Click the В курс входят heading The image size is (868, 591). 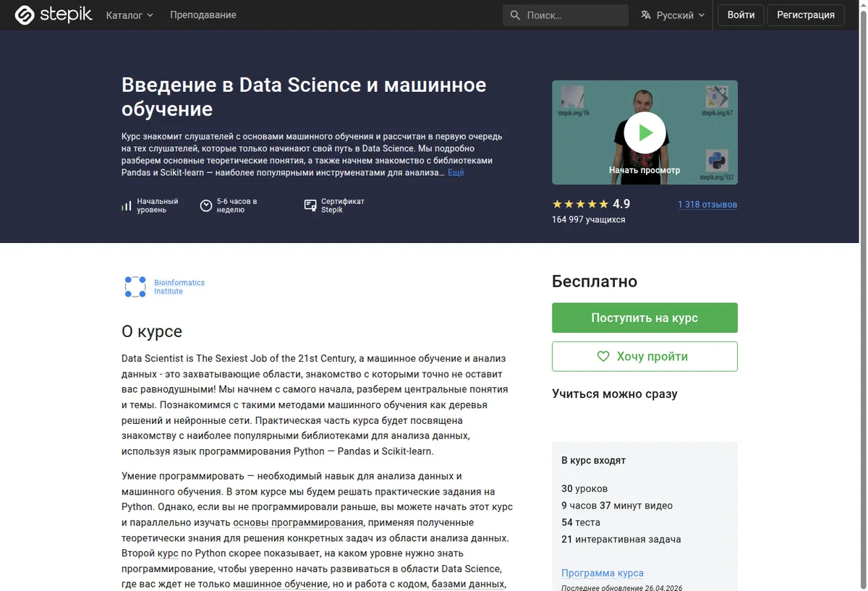594,460
